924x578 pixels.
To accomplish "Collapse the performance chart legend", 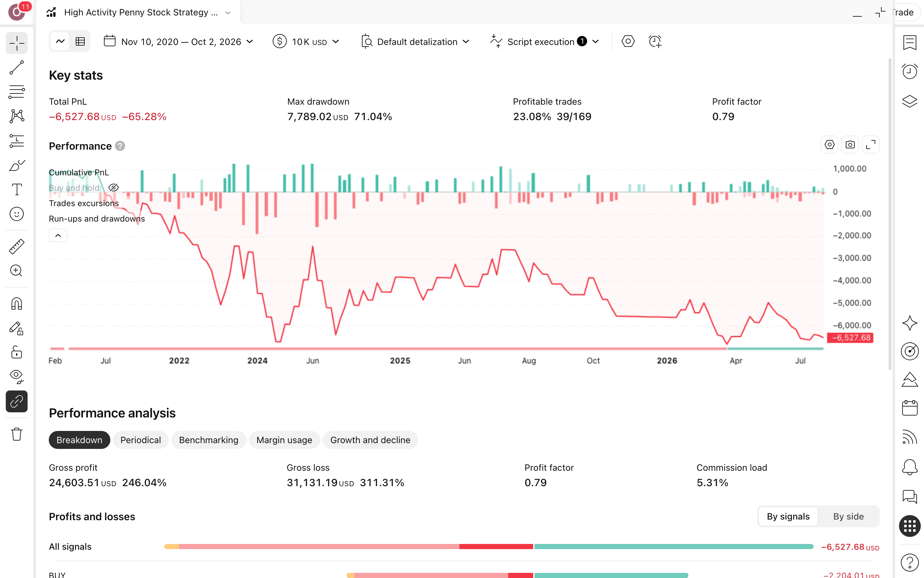I will [x=58, y=235].
